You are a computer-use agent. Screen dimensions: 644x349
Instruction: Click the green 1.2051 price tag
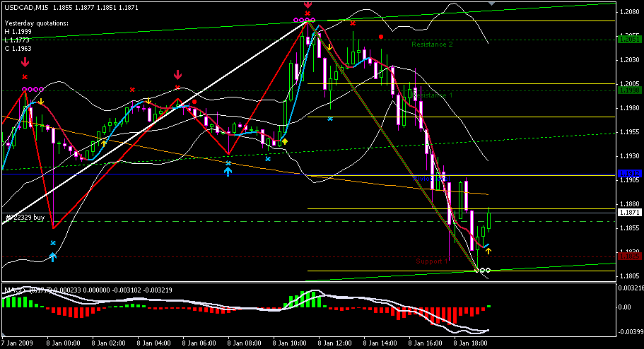[x=628, y=40]
